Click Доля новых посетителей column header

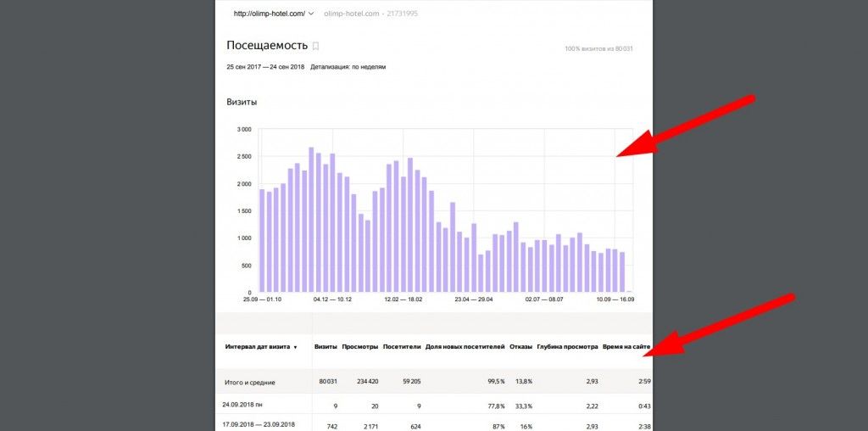tap(465, 347)
